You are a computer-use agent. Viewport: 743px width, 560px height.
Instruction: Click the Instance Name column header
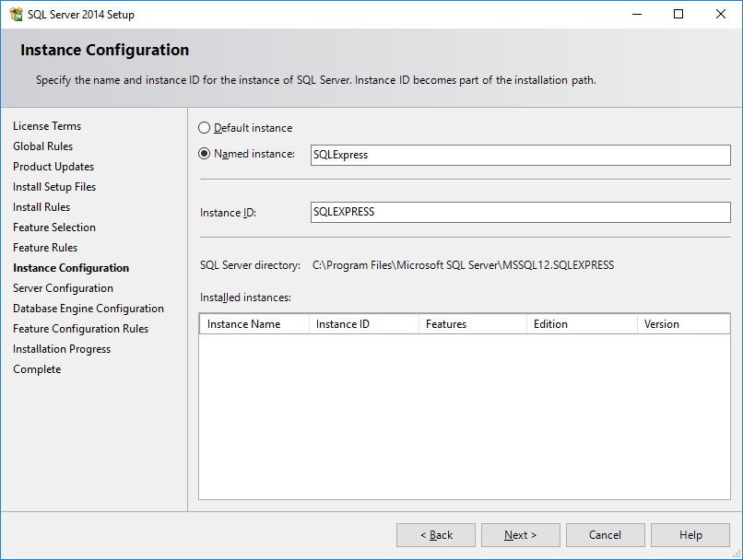[254, 323]
